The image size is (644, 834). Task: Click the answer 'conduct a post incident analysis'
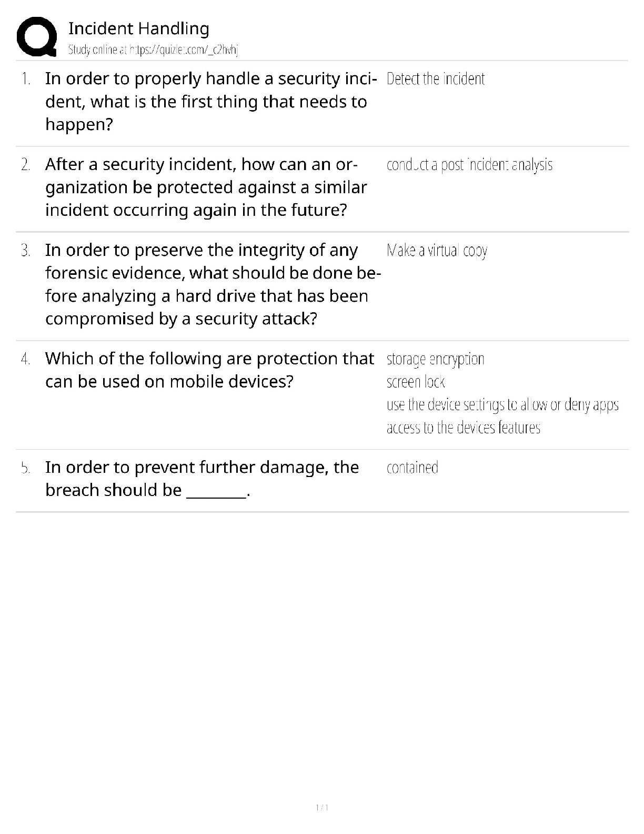[469, 165]
